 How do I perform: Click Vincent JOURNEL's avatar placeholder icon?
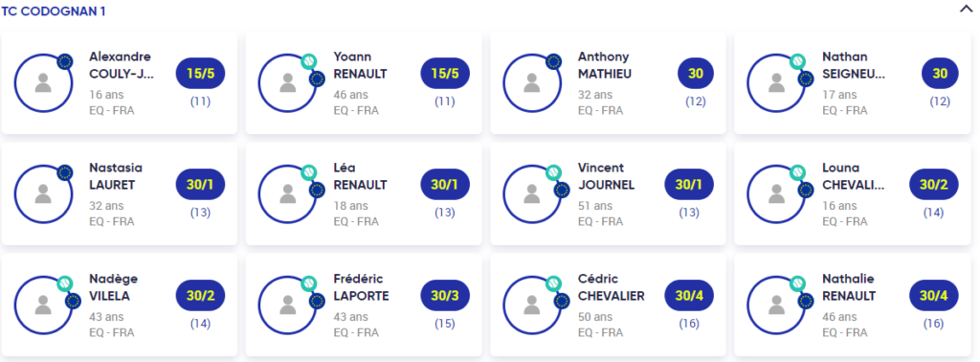pos(532,193)
